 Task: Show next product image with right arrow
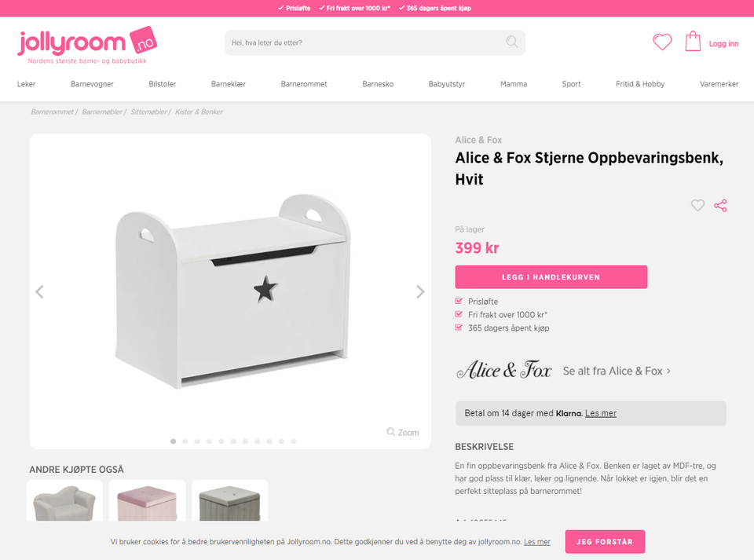tap(420, 291)
